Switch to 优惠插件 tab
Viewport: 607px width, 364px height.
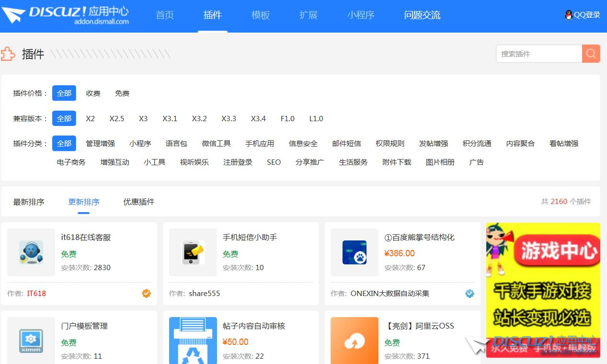[139, 202]
